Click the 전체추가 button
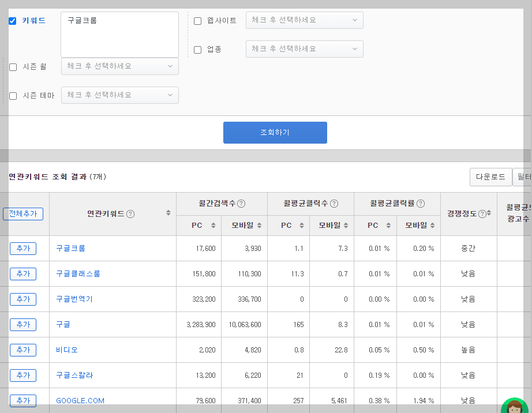Screen dimensions: 532x413 pyautogui.click(x=23, y=214)
